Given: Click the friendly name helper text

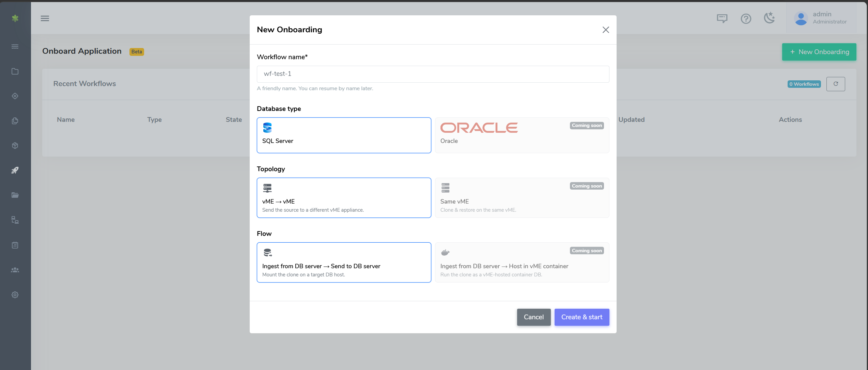Looking at the screenshot, I should tap(315, 89).
